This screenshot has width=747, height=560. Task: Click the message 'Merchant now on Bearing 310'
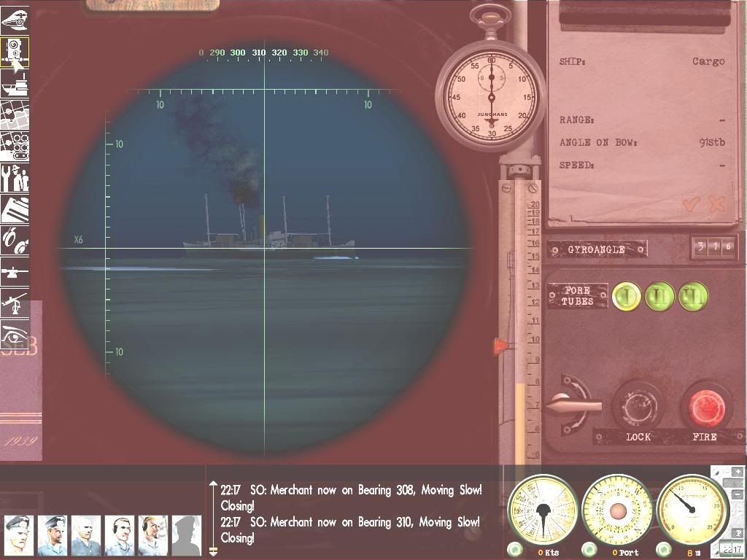tap(351, 529)
